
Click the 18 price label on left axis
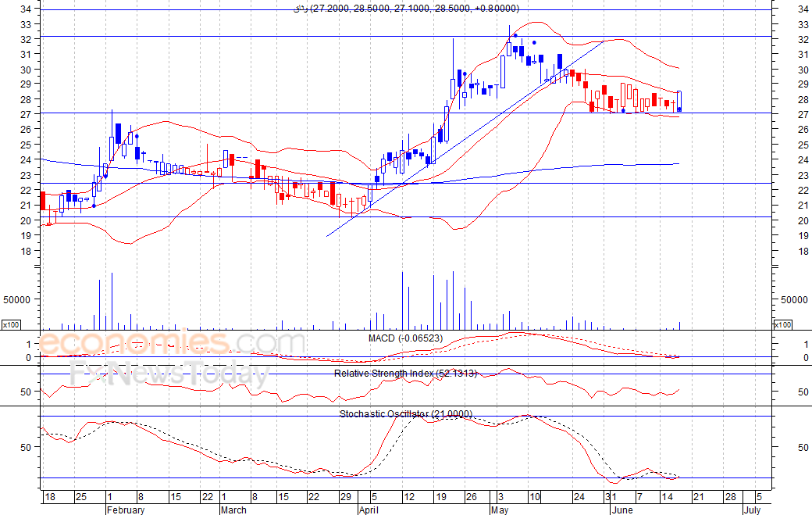pos(26,252)
